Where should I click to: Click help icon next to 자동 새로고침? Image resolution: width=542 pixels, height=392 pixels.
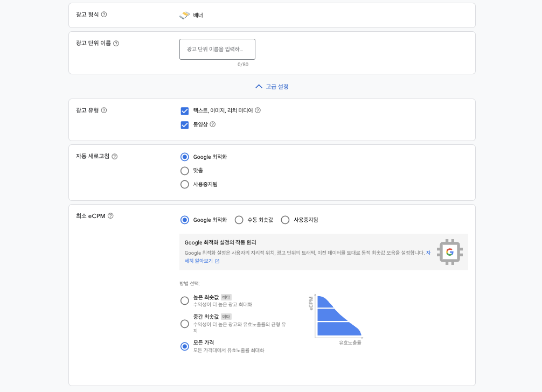point(114,157)
